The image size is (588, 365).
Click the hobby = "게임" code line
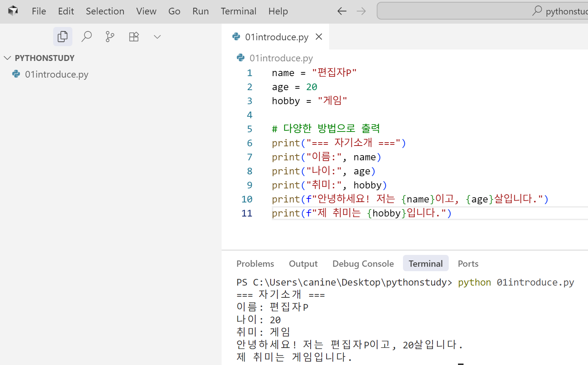click(x=310, y=101)
